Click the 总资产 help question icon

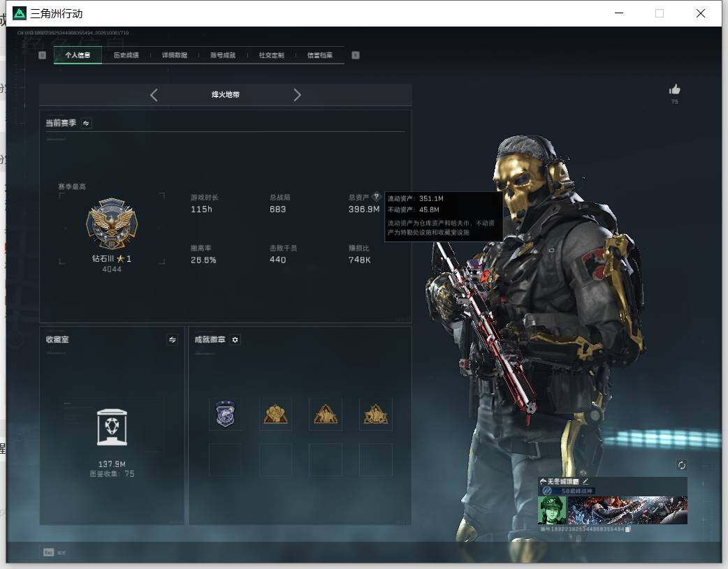[376, 196]
